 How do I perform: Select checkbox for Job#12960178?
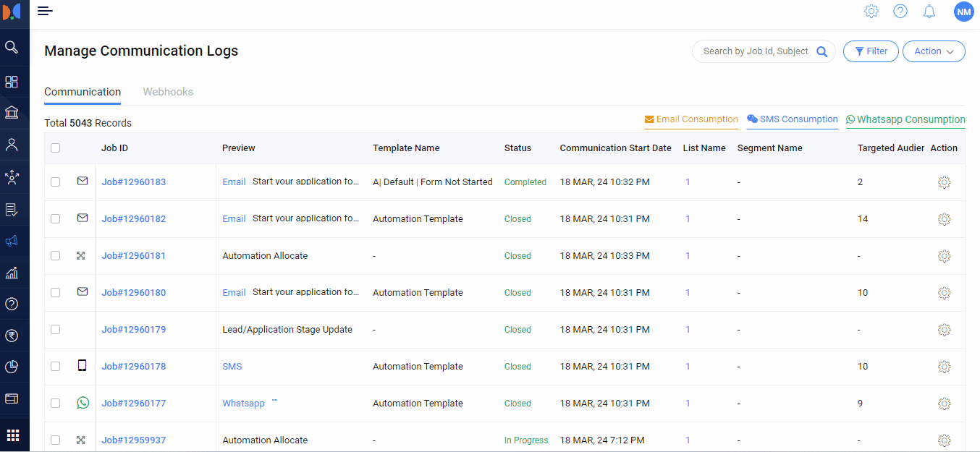56,367
